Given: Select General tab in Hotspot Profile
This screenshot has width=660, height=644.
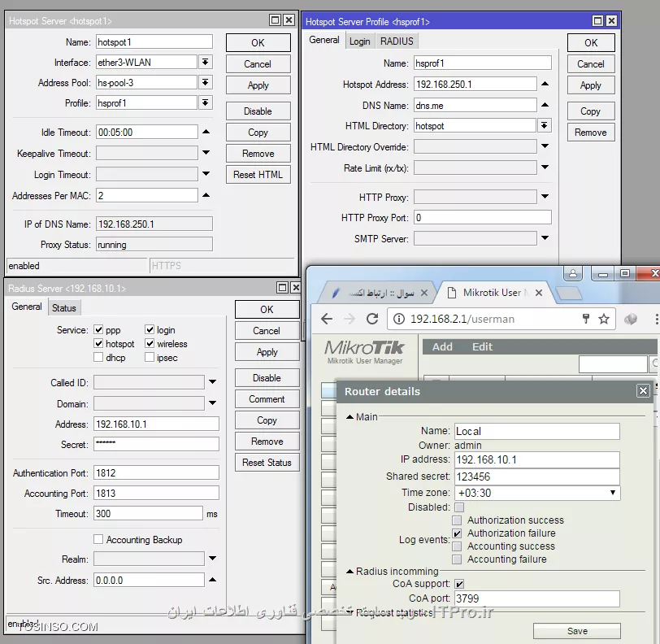Looking at the screenshot, I should click(323, 40).
